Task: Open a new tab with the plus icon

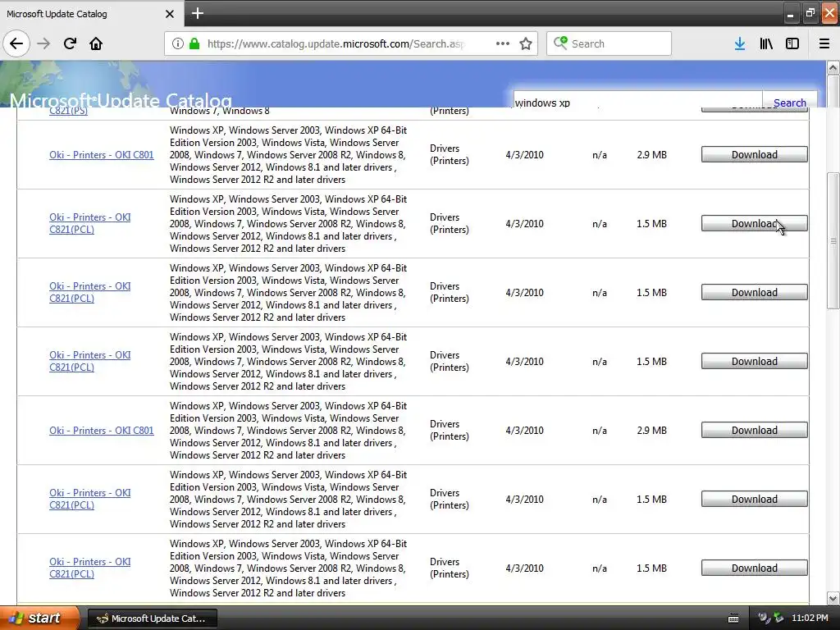Action: click(x=197, y=13)
